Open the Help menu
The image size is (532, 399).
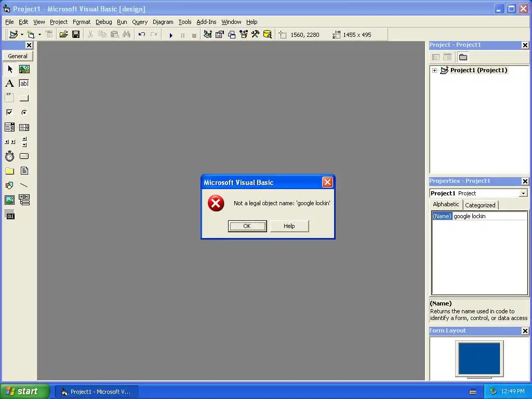[x=252, y=22]
